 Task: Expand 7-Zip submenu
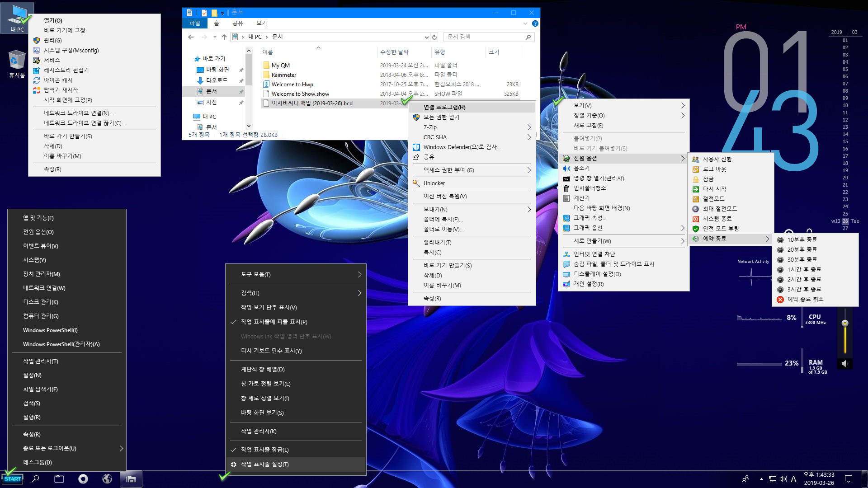(x=472, y=127)
